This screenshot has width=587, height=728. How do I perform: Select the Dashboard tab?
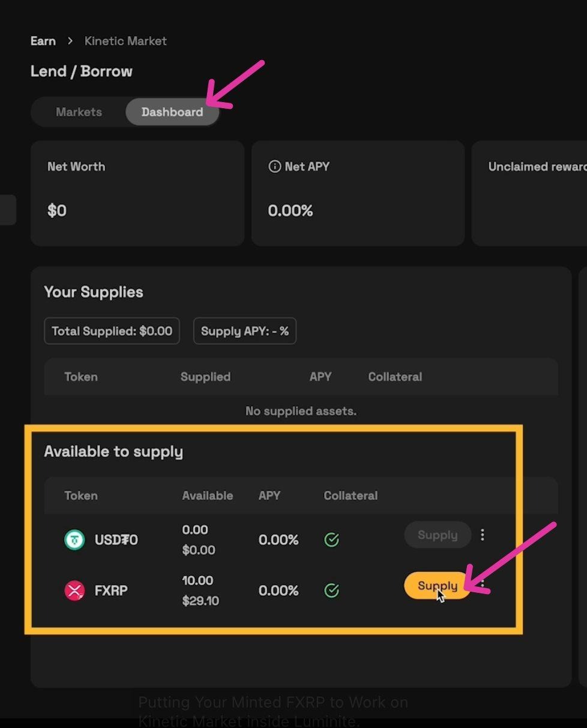click(x=172, y=112)
